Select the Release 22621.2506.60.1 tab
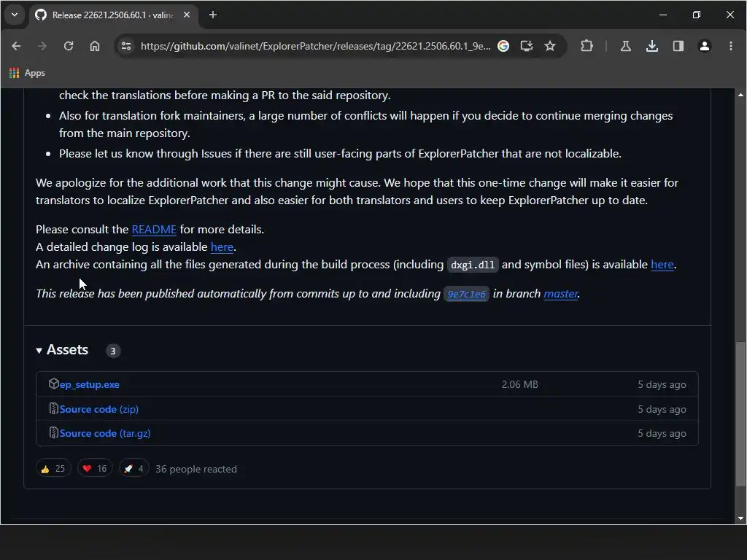This screenshot has width=747, height=560. tap(112, 15)
